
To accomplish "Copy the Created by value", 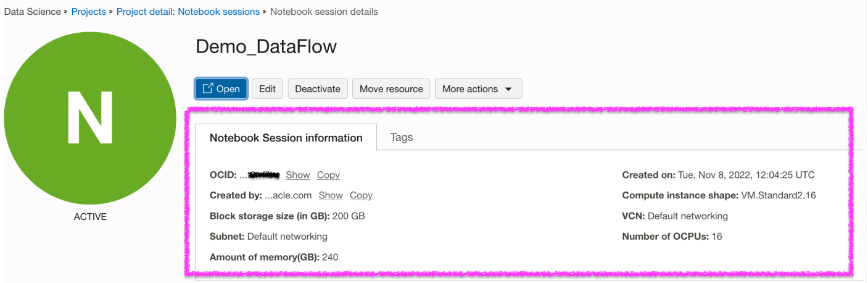I will pyautogui.click(x=361, y=195).
